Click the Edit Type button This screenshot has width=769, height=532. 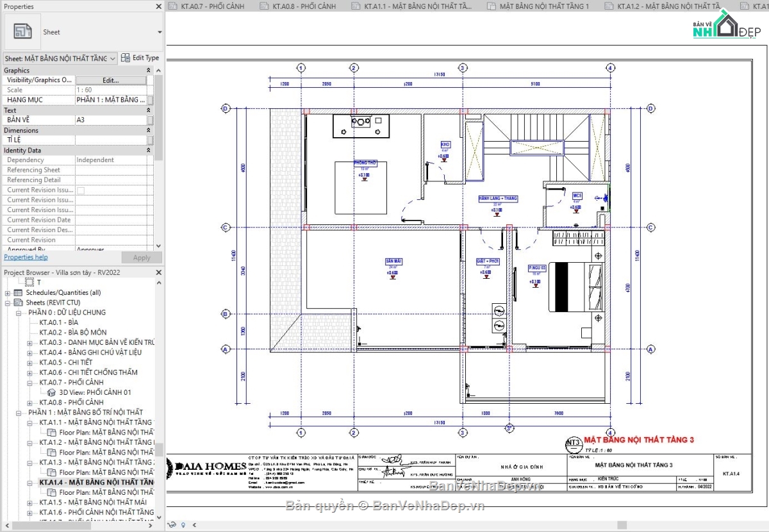click(140, 58)
